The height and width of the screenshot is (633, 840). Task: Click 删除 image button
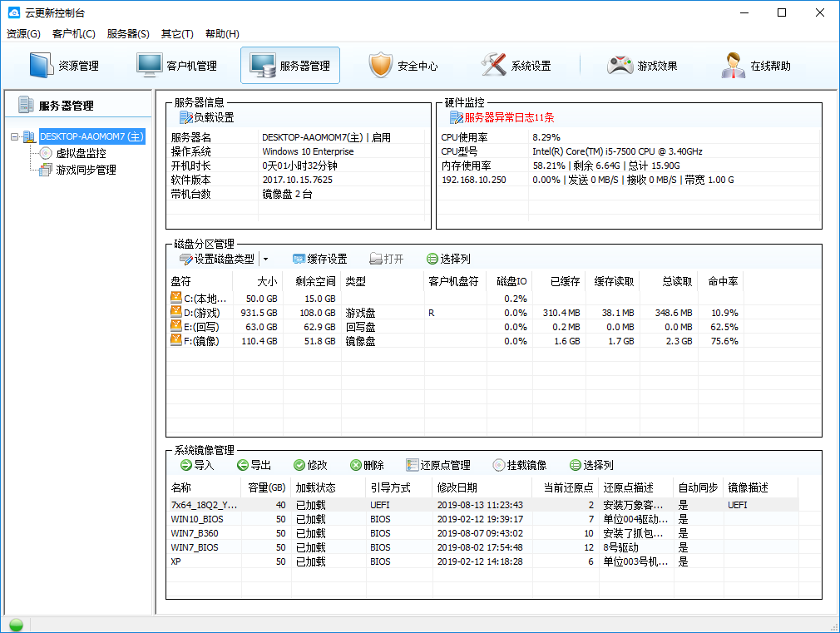pyautogui.click(x=367, y=465)
